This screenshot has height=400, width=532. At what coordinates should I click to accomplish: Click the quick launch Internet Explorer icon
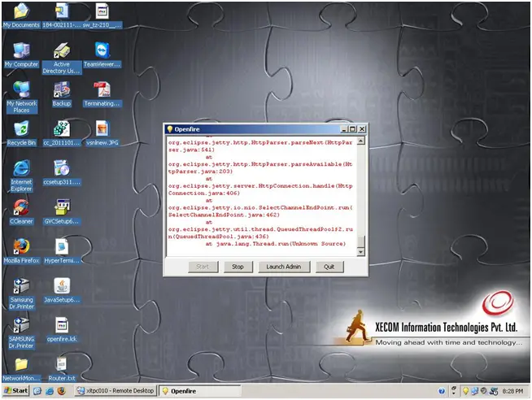(50, 391)
